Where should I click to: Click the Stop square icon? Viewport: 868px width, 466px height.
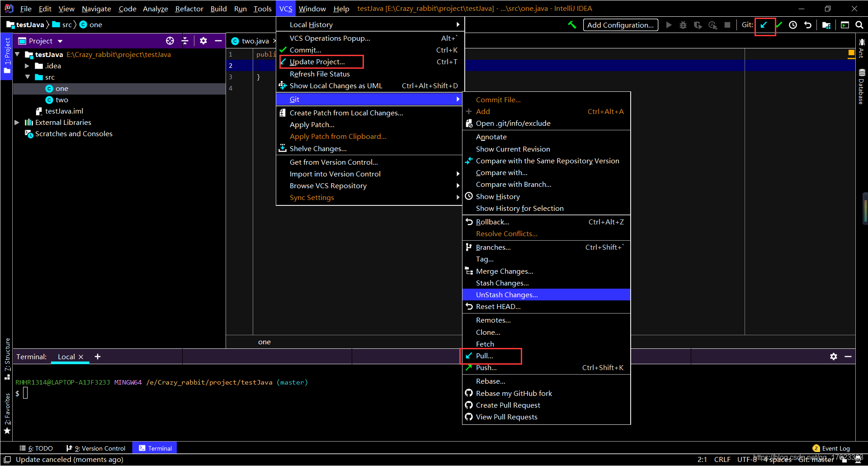click(x=727, y=25)
